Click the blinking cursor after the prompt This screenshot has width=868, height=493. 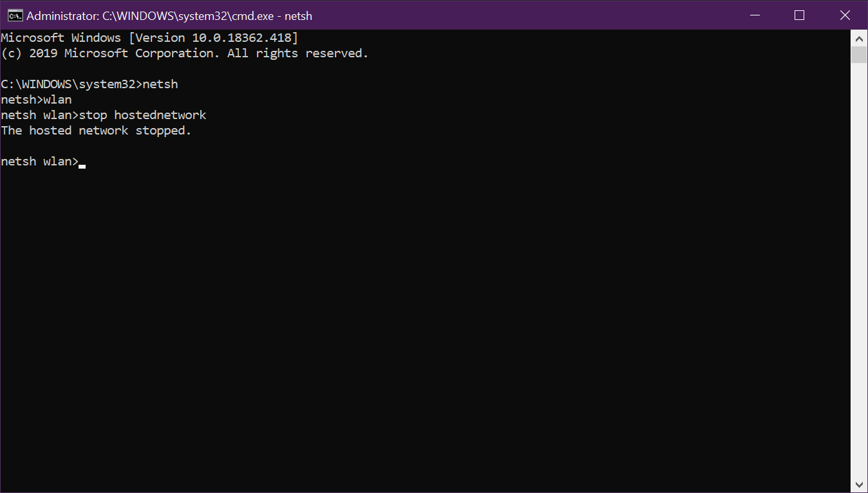(82, 165)
